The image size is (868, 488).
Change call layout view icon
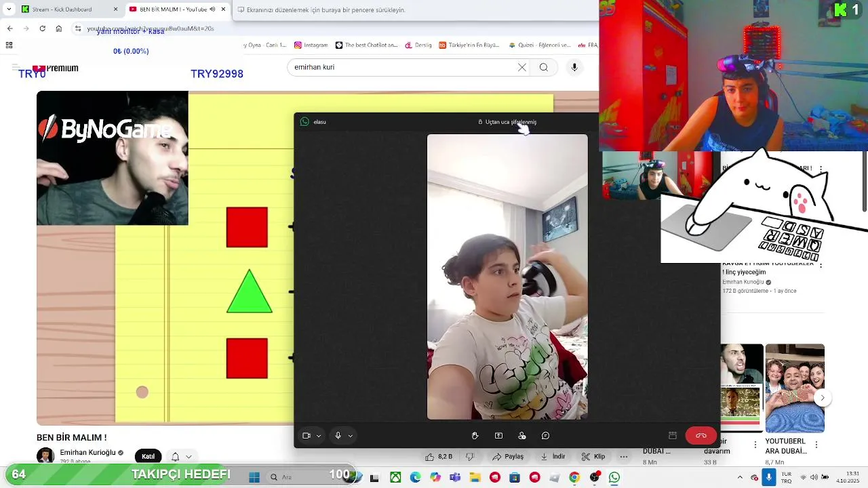pos(673,436)
